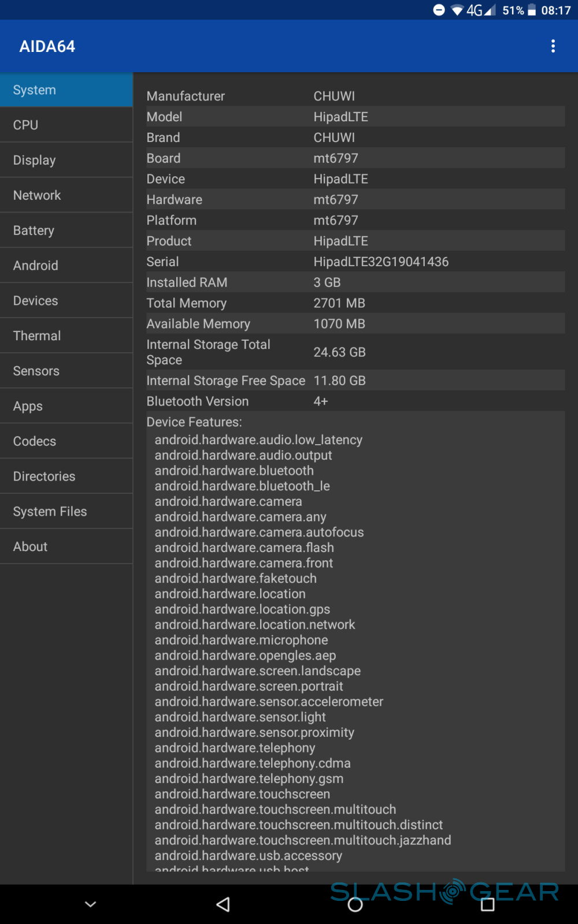Screen dimensions: 578x924
Task: Open the About page
Action: pos(66,546)
